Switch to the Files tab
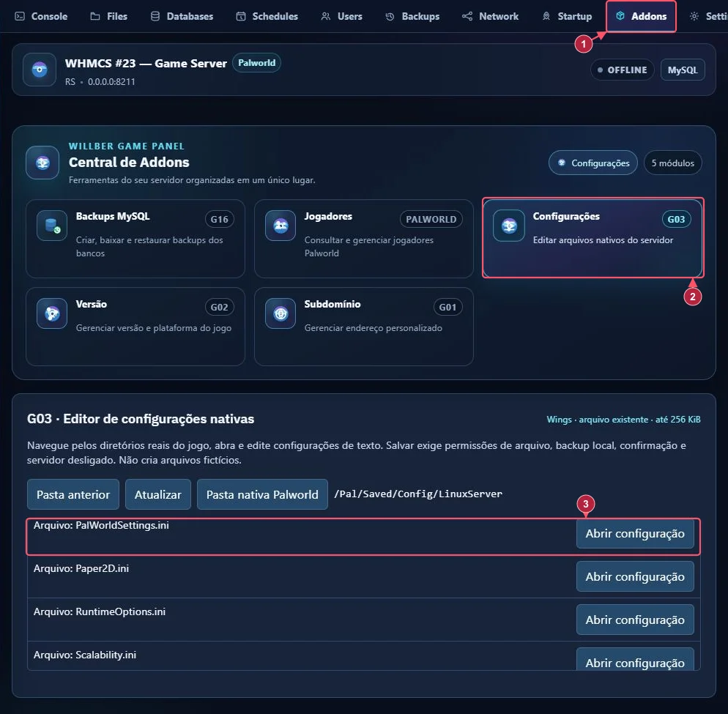 tap(108, 16)
